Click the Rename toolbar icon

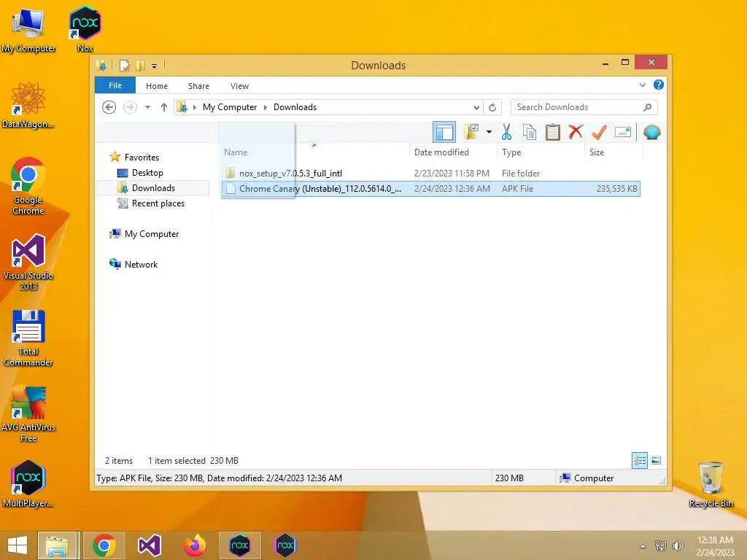pos(623,132)
